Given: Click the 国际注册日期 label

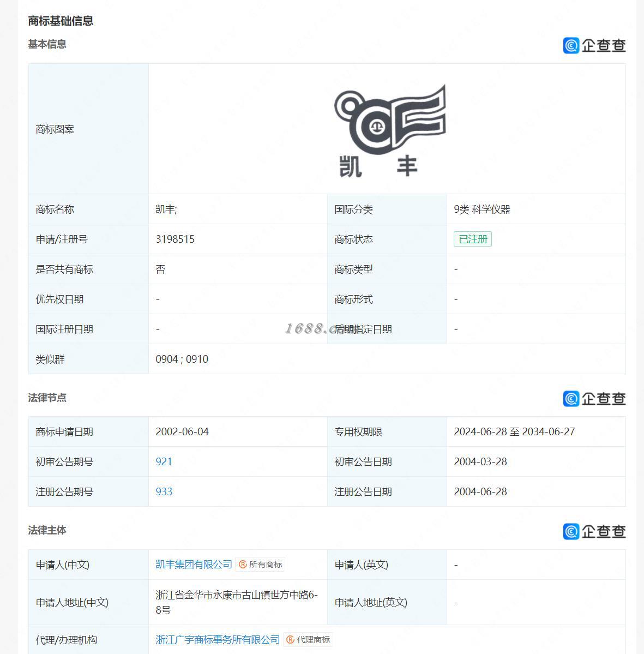Looking at the screenshot, I should click(64, 329).
